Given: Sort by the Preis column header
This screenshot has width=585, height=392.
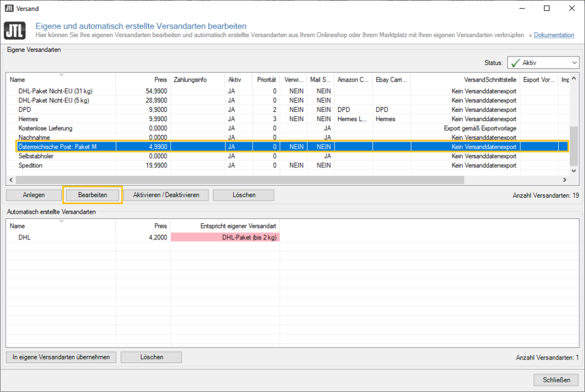Looking at the screenshot, I should 160,79.
